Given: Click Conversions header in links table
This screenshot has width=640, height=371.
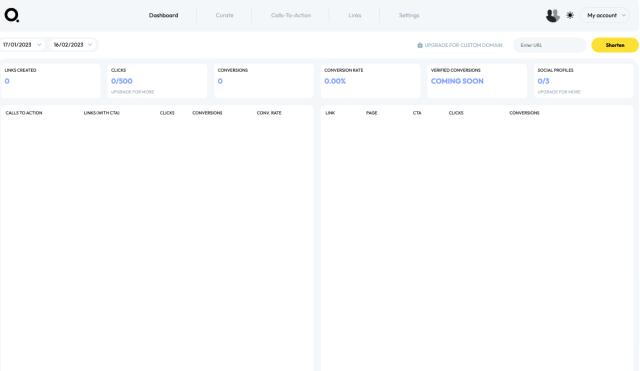Looking at the screenshot, I should pos(524,113).
